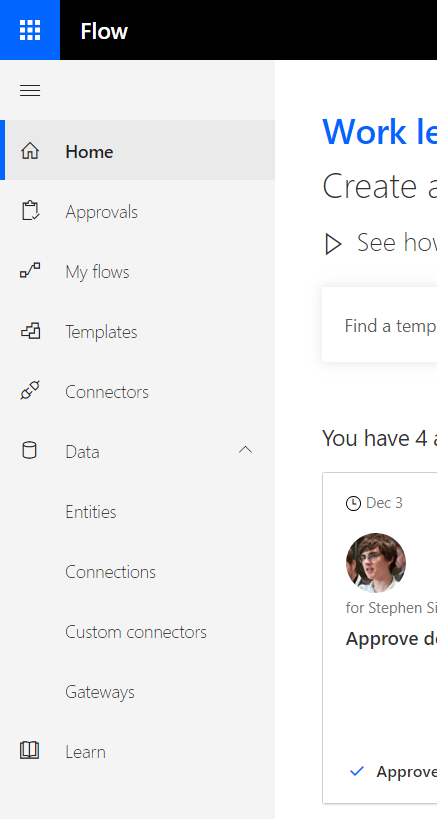
Task: Click the play video triangle icon
Action: tap(333, 243)
